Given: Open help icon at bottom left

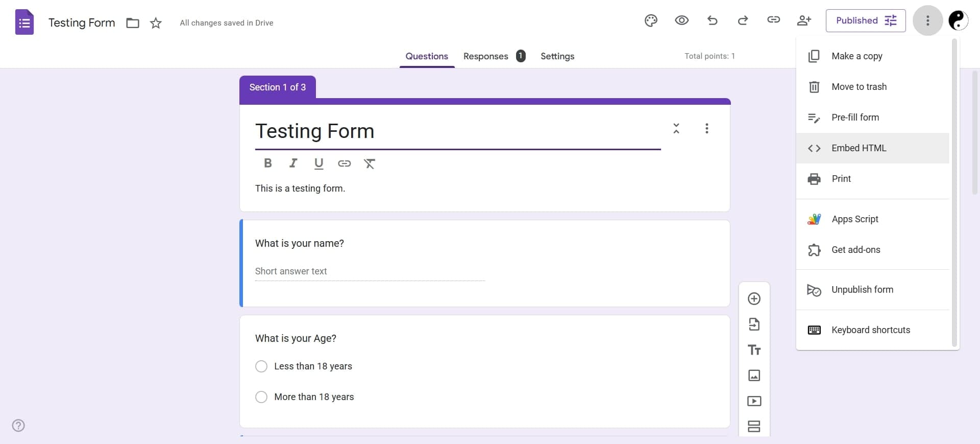Looking at the screenshot, I should (18, 426).
